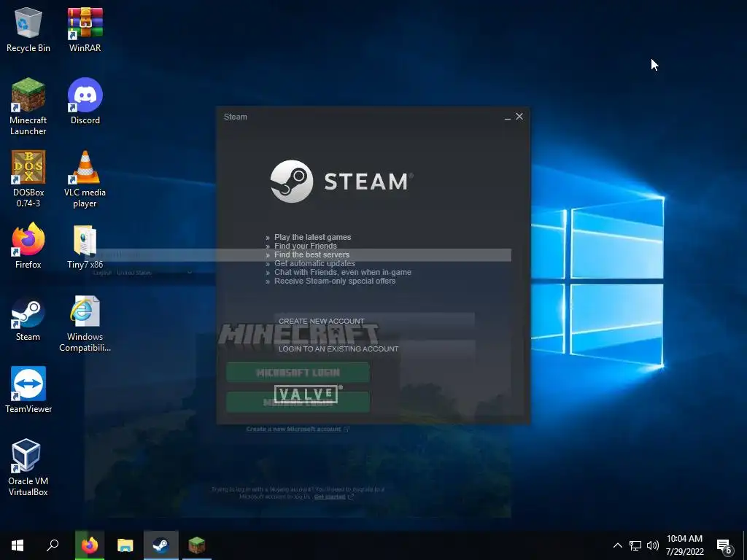Click 'Chat with Friends, even when in-game'
747x560 pixels.
[343, 273]
